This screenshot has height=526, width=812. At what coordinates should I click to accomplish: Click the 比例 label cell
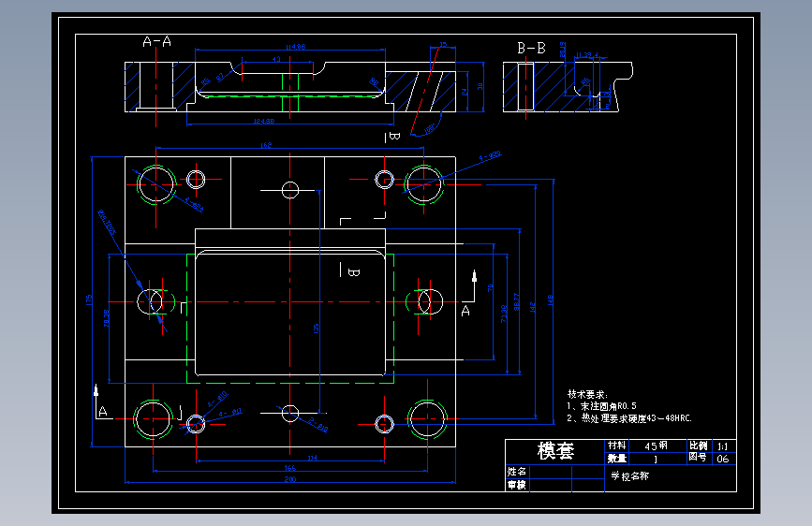coord(698,446)
